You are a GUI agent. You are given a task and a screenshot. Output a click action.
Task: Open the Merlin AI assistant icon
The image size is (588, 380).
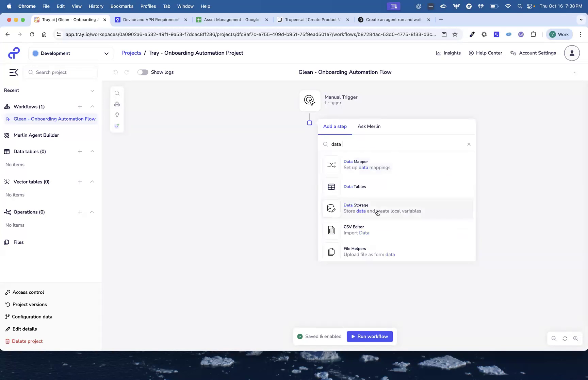(117, 125)
